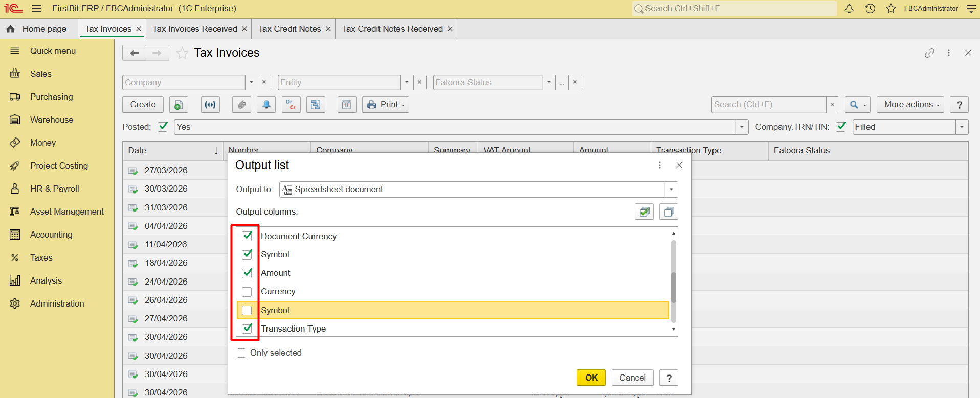Open the Administration section in sidebar
Viewport: 980px width, 398px height.
[57, 304]
